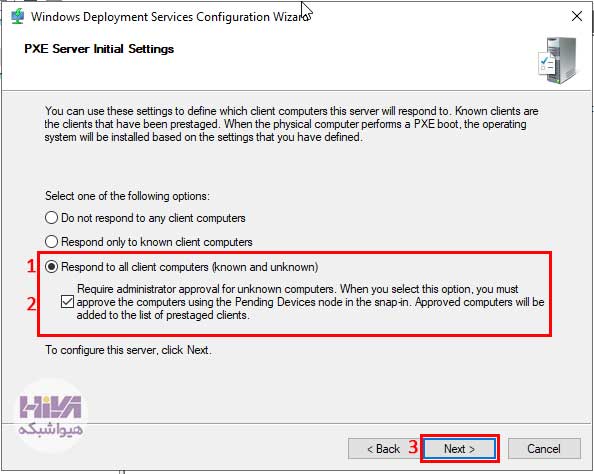Click the server checklist graphic in header
Image resolution: width=594 pixels, height=474 pixels.
click(557, 61)
